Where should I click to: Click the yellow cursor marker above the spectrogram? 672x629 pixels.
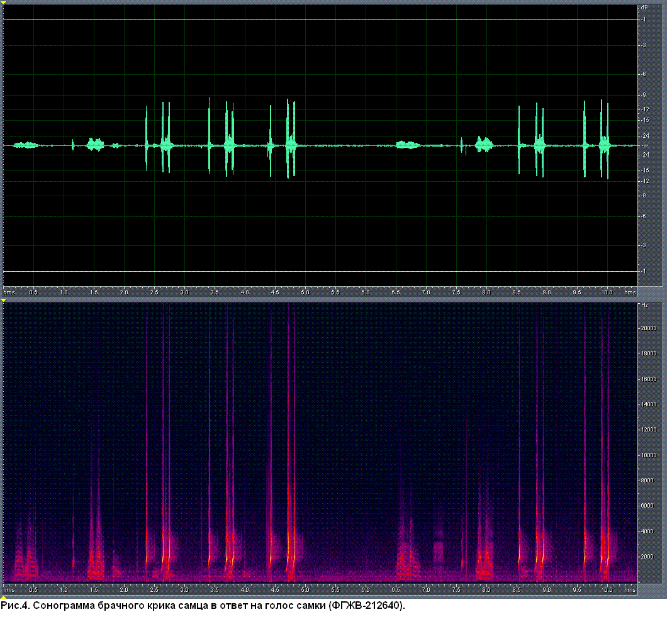click(3, 301)
